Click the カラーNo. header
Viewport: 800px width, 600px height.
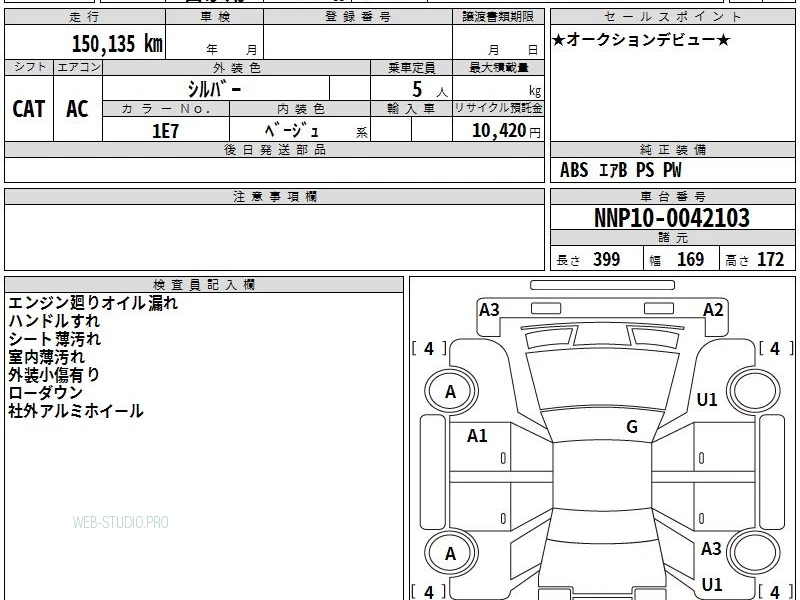tap(166, 109)
